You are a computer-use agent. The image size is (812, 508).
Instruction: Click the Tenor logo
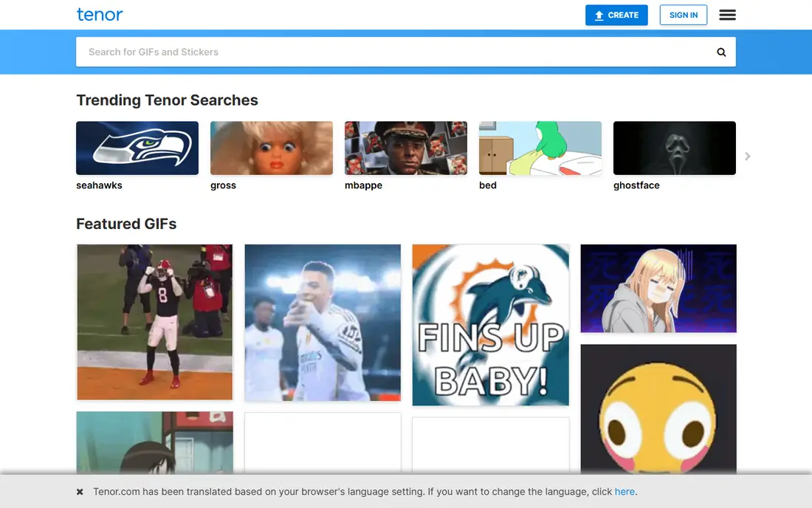[100, 15]
